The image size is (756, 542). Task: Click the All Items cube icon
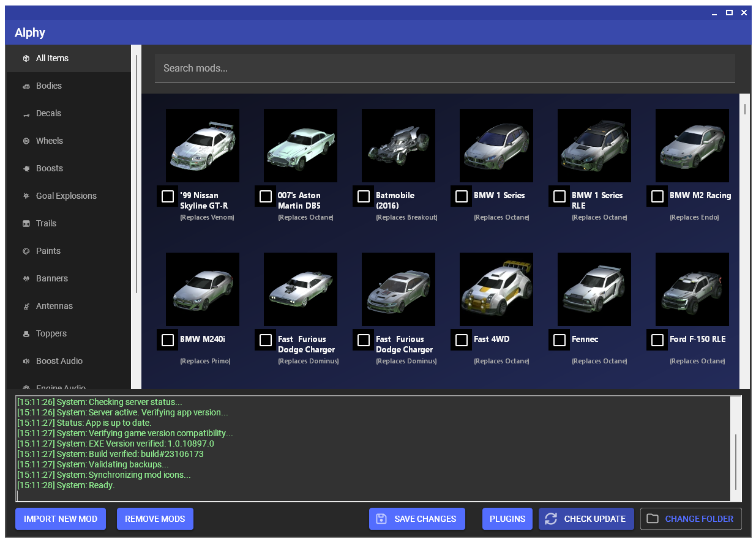26,59
